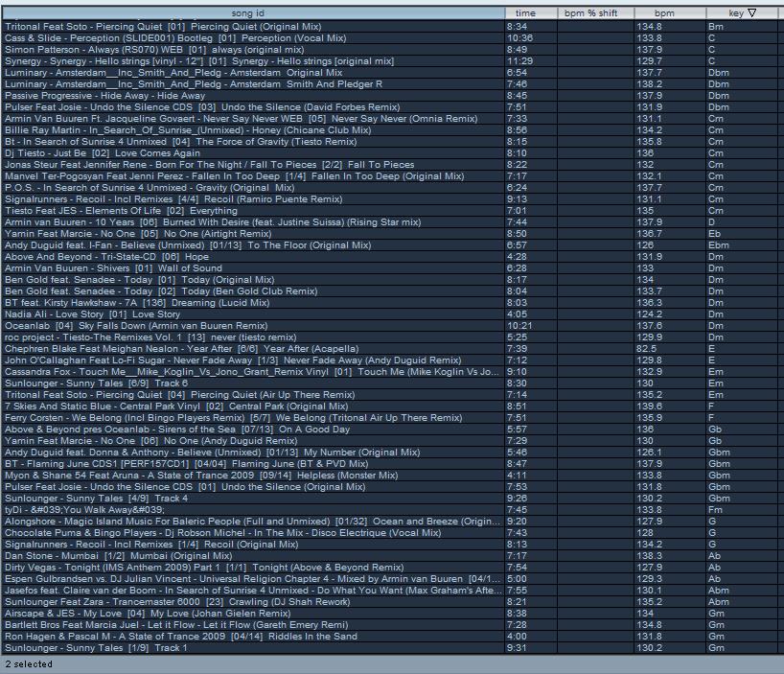Select Nadia Ali 'Love Story' row
Image resolution: width=784 pixels, height=674 pixels.
pyautogui.click(x=390, y=314)
